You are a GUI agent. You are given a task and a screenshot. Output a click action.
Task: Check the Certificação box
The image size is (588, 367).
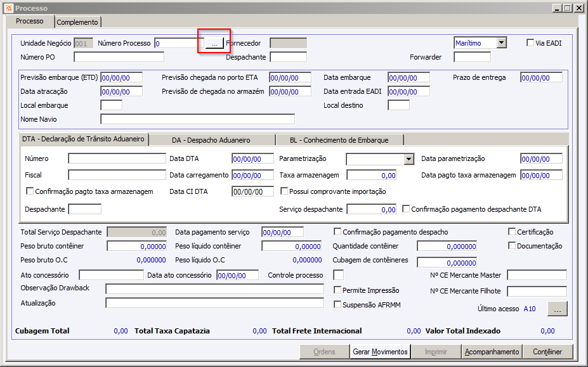pyautogui.click(x=512, y=231)
